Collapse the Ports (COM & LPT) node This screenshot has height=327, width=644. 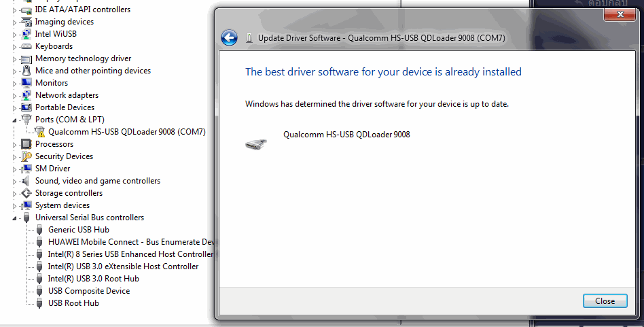click(15, 120)
